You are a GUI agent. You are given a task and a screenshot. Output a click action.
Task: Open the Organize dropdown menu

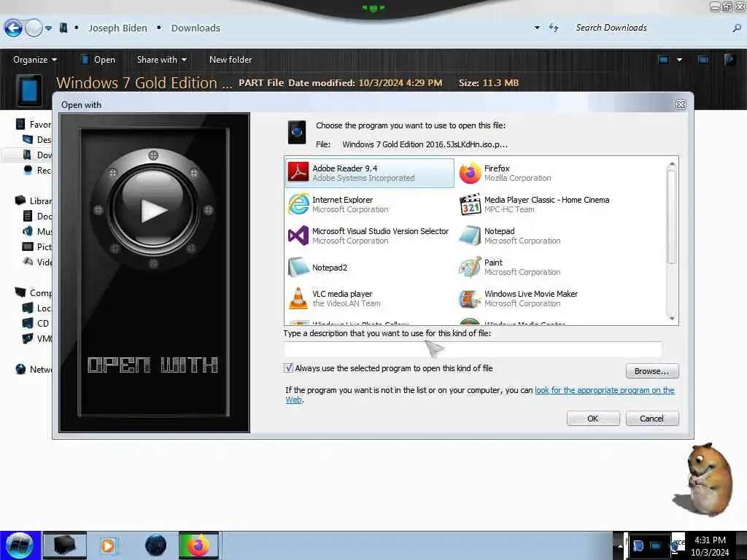(x=35, y=60)
